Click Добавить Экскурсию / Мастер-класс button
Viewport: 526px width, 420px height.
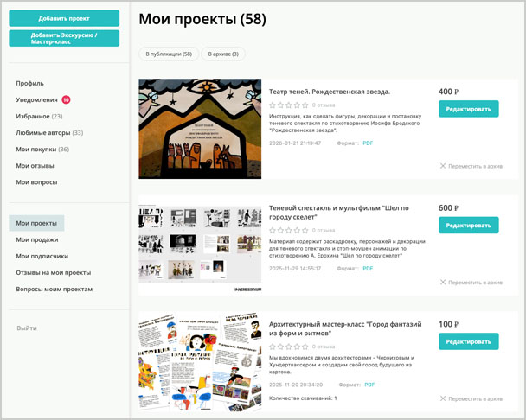click(x=64, y=38)
